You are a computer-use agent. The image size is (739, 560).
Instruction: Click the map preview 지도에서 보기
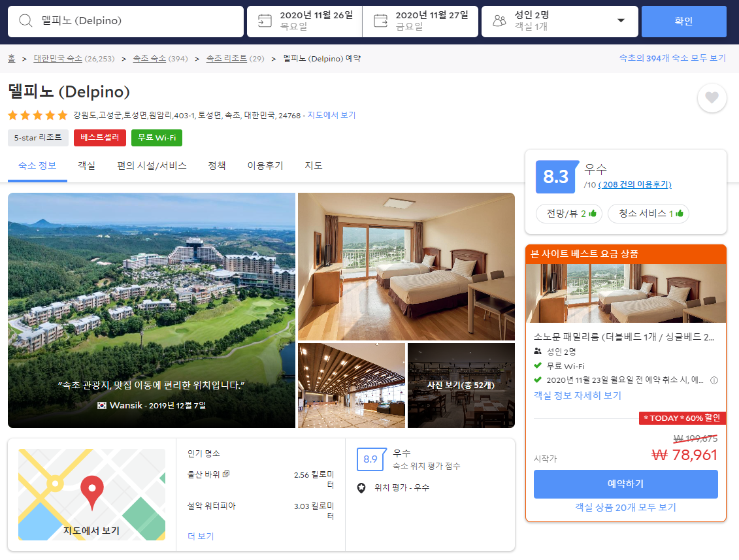[92, 495]
